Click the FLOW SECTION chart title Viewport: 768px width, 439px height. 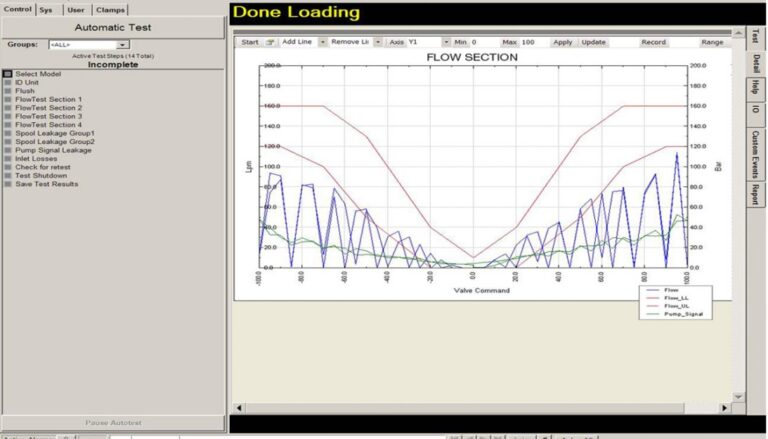pos(472,57)
